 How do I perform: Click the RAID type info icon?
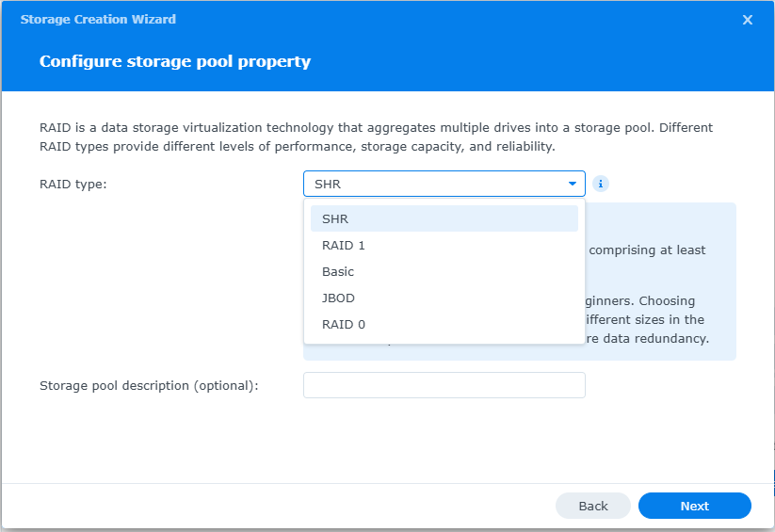(x=601, y=184)
